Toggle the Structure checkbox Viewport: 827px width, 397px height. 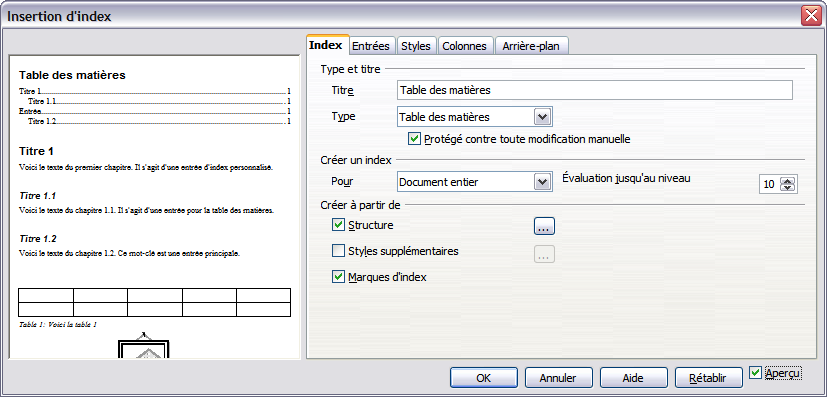[338, 225]
